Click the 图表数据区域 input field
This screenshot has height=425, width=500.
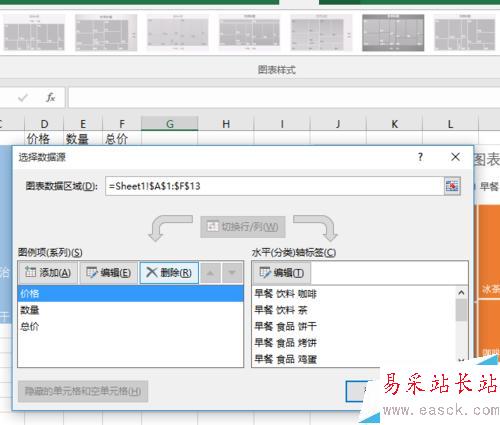click(275, 186)
